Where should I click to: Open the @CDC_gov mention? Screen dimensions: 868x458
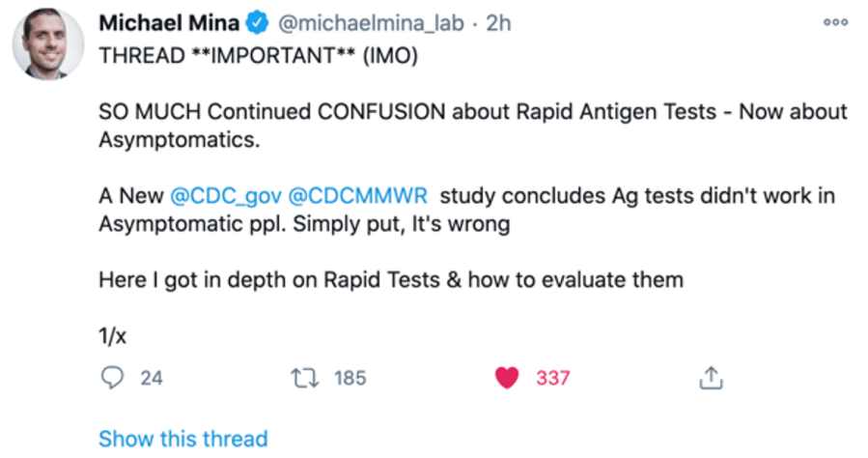click(x=225, y=196)
